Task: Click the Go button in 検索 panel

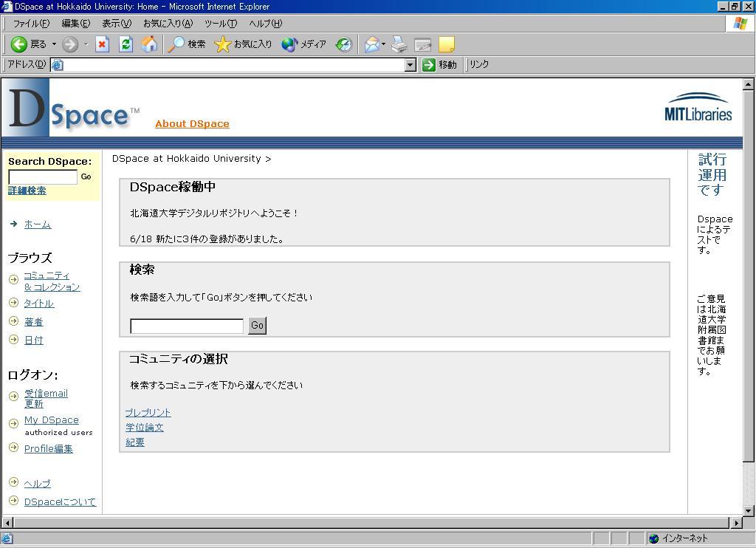Action: (258, 326)
